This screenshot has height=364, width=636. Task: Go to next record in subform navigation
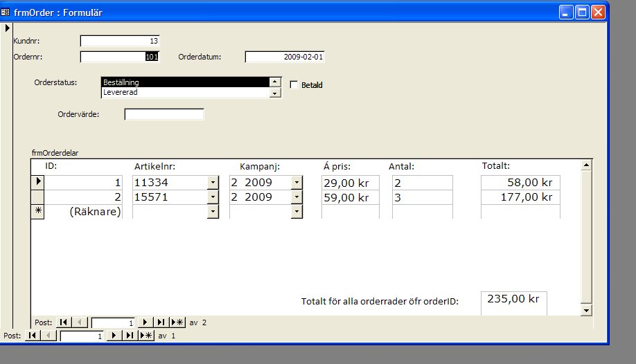(145, 322)
